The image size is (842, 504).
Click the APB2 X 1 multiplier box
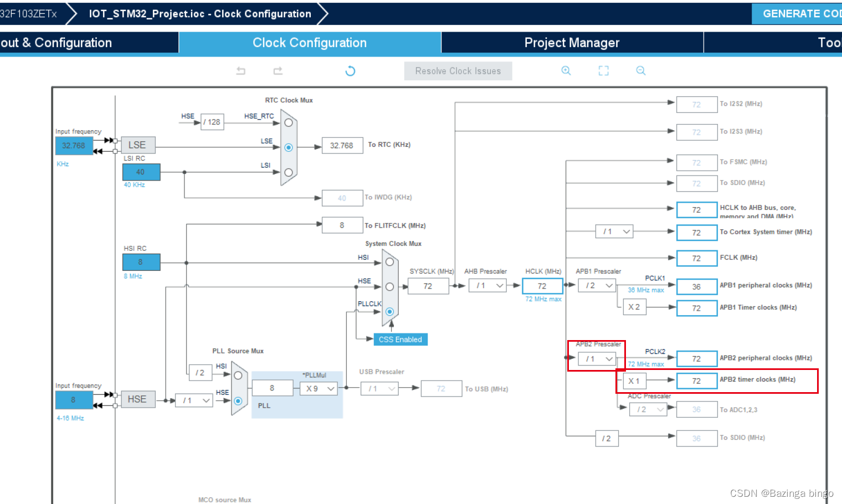point(634,381)
